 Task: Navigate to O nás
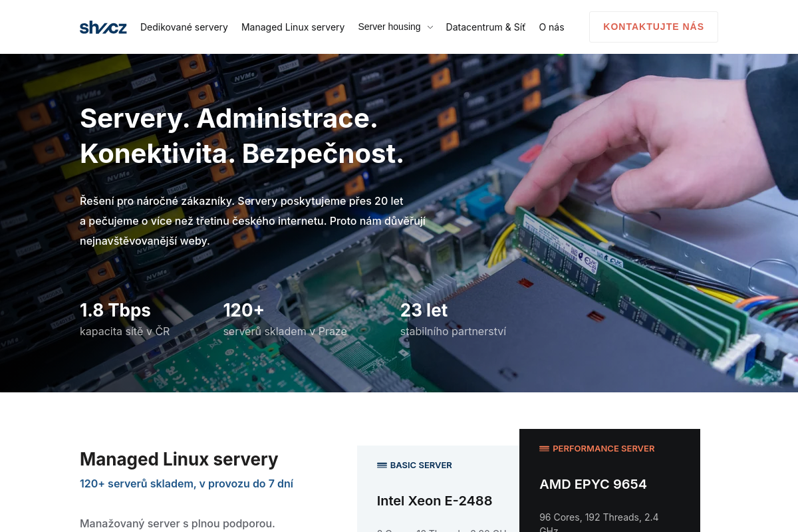pos(551,27)
